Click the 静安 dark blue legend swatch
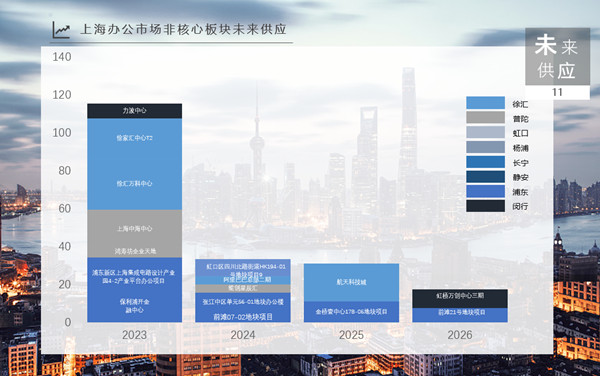600x376 pixels. click(x=485, y=177)
